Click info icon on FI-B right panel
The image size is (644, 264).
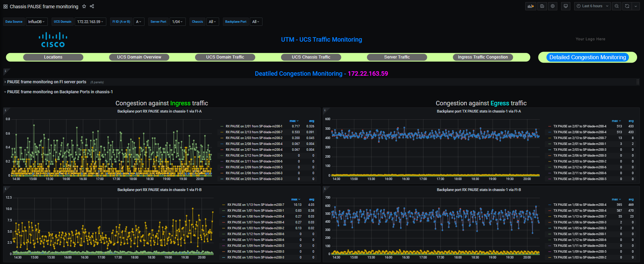(325, 189)
